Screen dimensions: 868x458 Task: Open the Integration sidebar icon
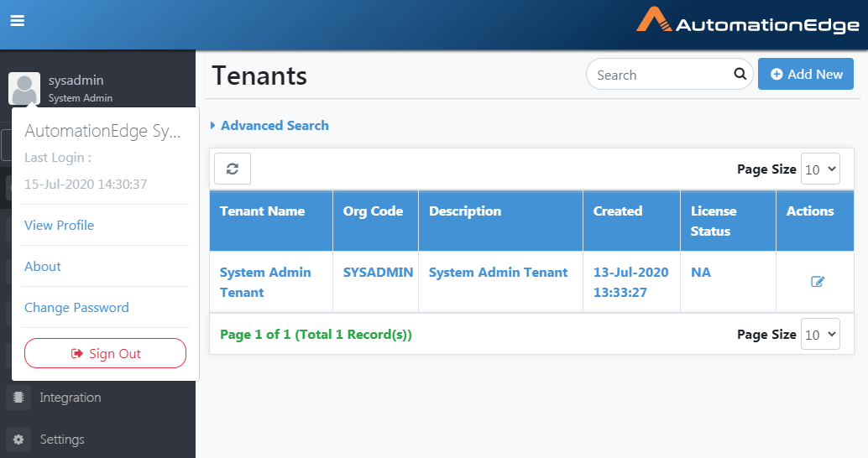[x=18, y=397]
